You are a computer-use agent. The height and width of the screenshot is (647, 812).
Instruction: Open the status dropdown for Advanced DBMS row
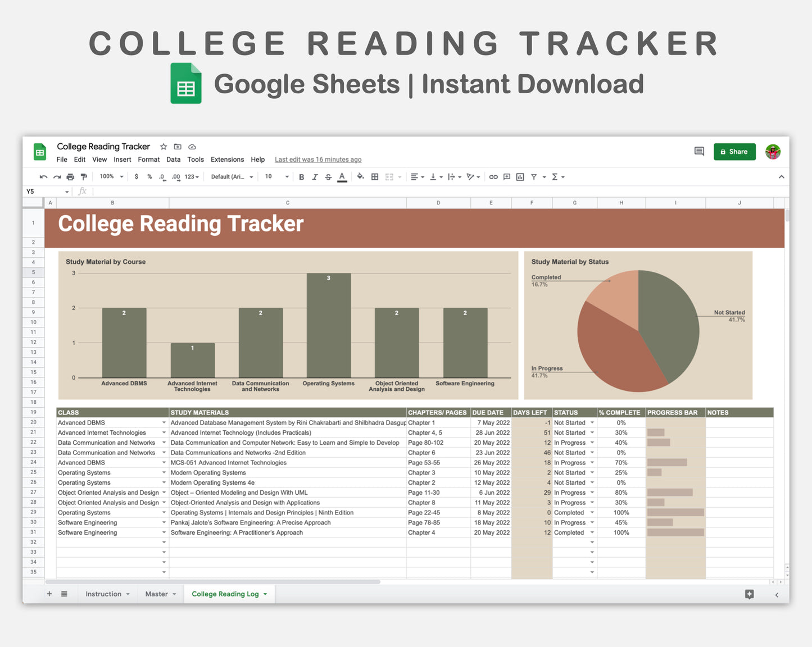(x=592, y=422)
